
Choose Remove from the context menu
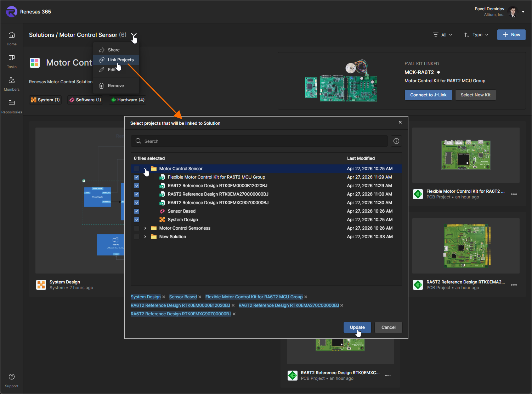tap(116, 86)
